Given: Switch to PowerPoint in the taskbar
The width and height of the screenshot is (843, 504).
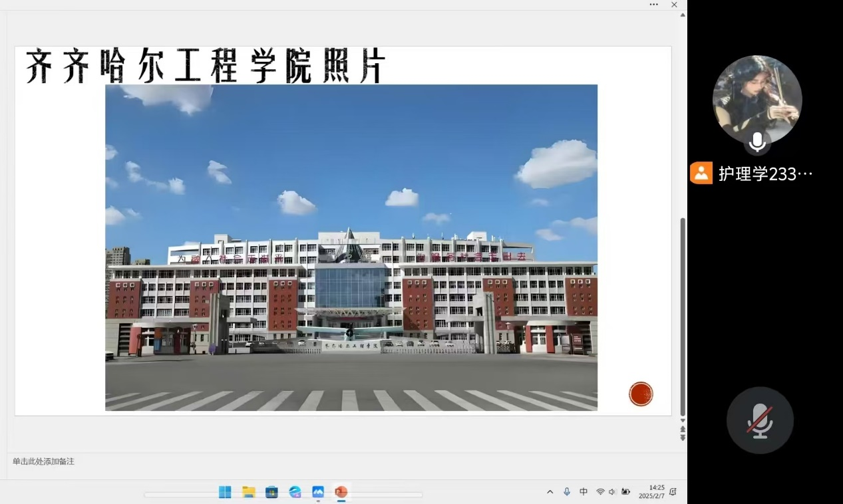Looking at the screenshot, I should coord(341,492).
